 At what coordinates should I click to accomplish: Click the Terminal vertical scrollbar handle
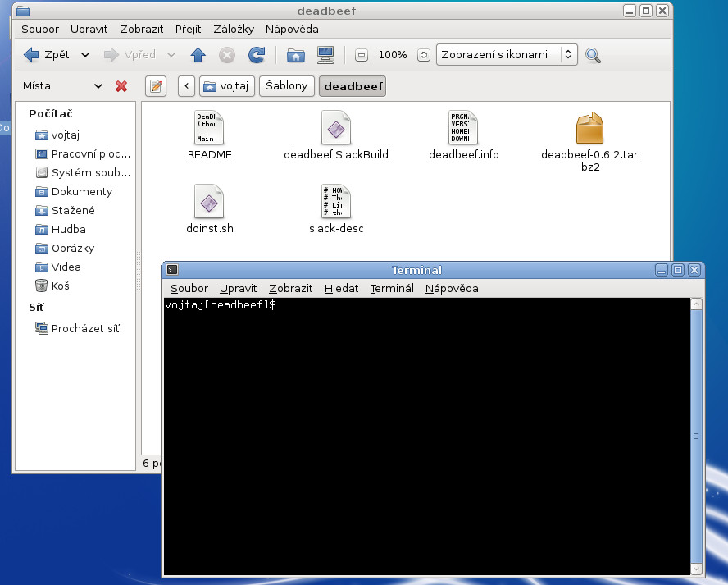coord(696,436)
